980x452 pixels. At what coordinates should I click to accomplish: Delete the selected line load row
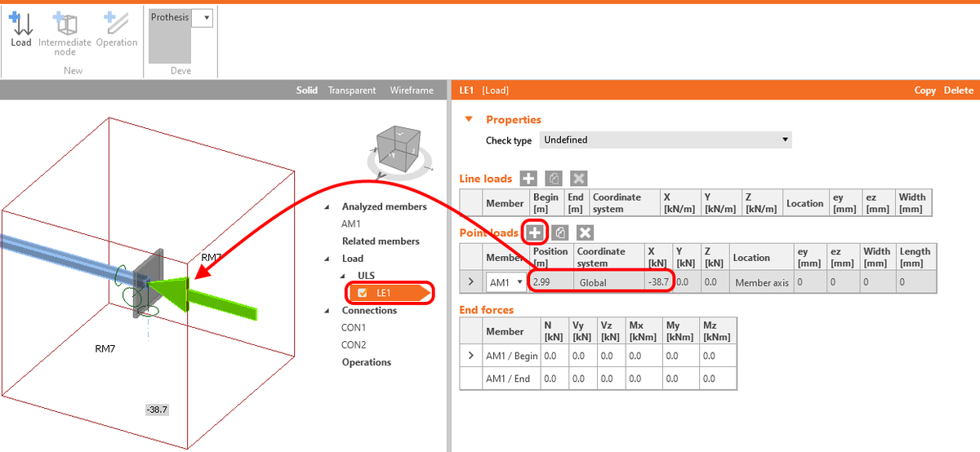(578, 178)
